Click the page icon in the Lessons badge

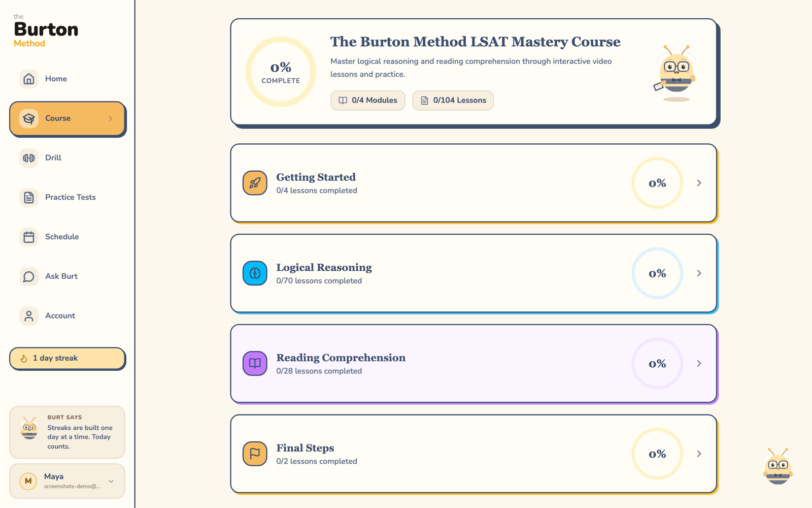pos(425,101)
